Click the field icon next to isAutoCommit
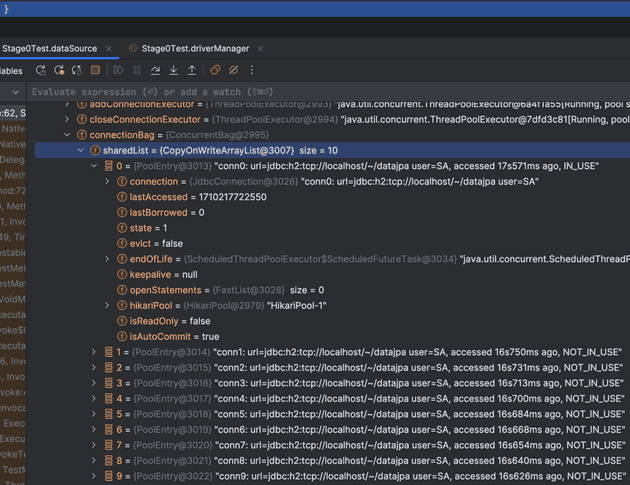Viewport: 630px width, 485px height. (x=122, y=337)
